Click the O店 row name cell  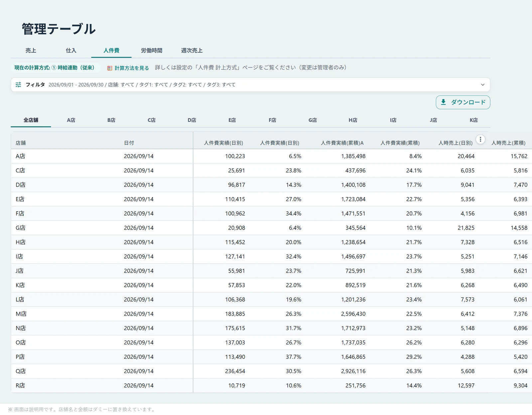[21, 342]
